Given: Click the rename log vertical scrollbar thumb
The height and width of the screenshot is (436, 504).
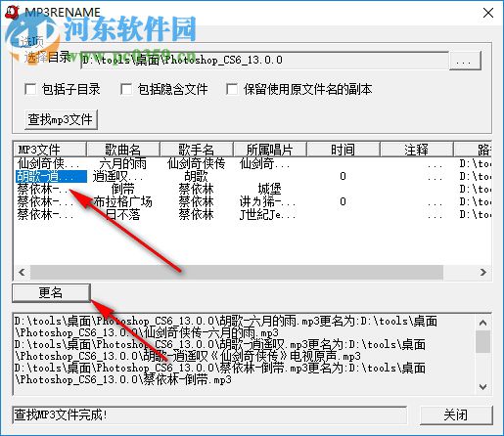Looking at the screenshot, I should tap(482, 342).
